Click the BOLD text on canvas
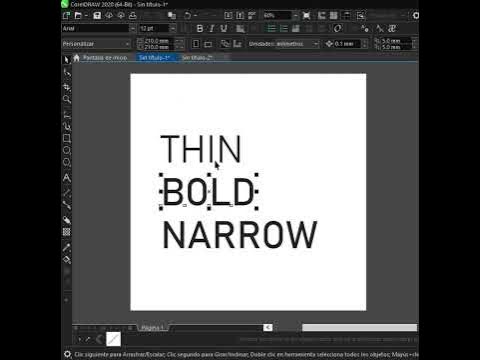 (209, 192)
